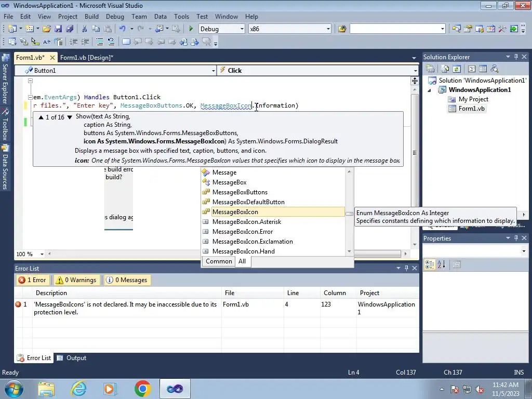The image size is (532, 399).
Task: Switch Properties panel to categorized view
Action: (430, 264)
